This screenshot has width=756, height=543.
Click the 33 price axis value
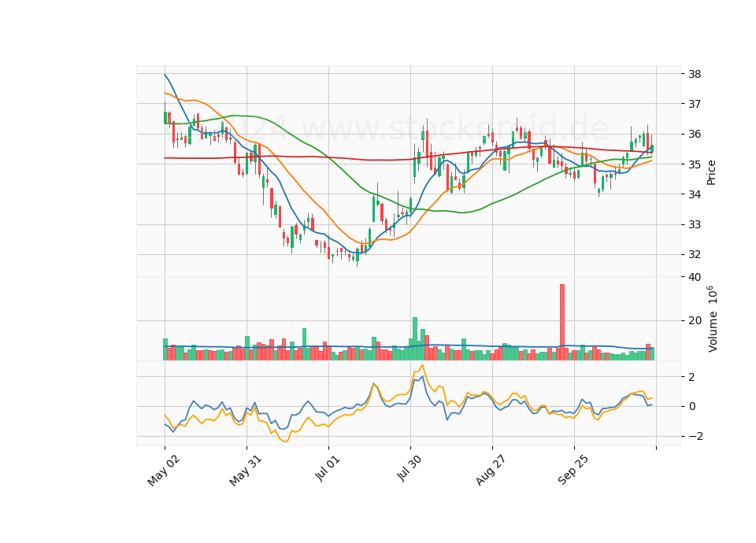click(695, 224)
